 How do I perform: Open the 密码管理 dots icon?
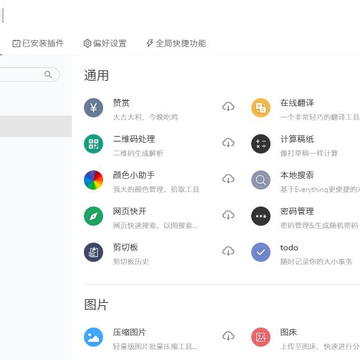click(261, 216)
